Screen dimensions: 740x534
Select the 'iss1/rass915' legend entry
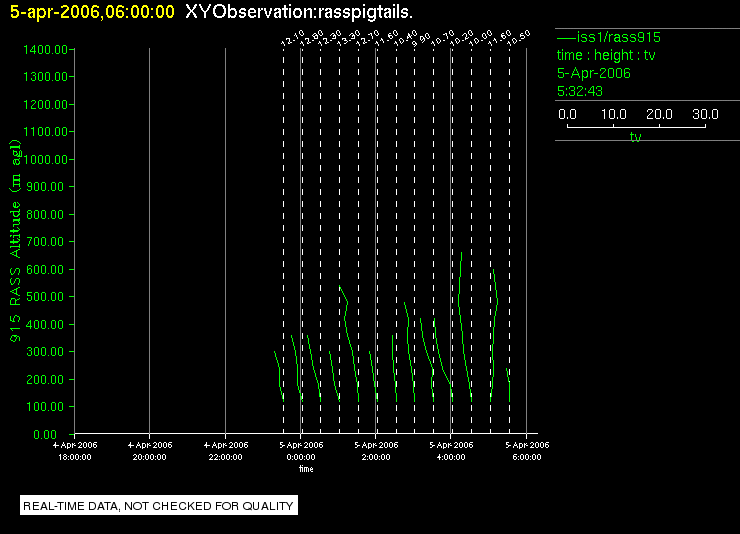click(609, 37)
